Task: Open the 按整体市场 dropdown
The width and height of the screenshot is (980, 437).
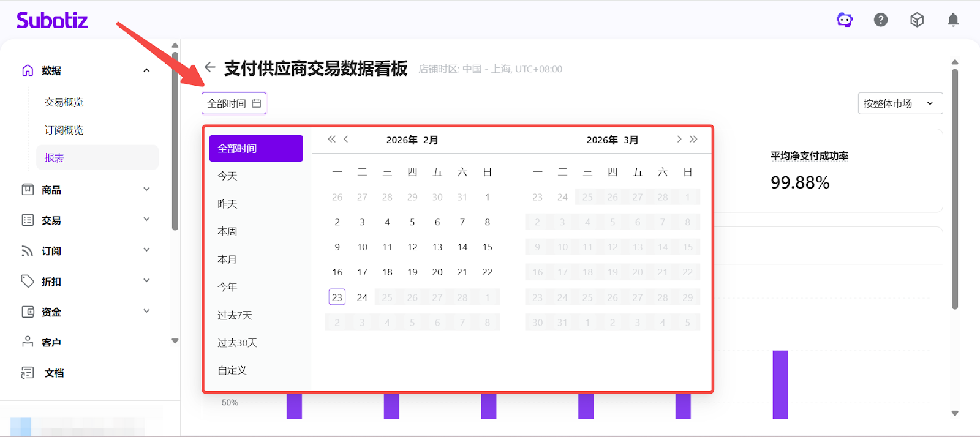Action: click(x=899, y=103)
